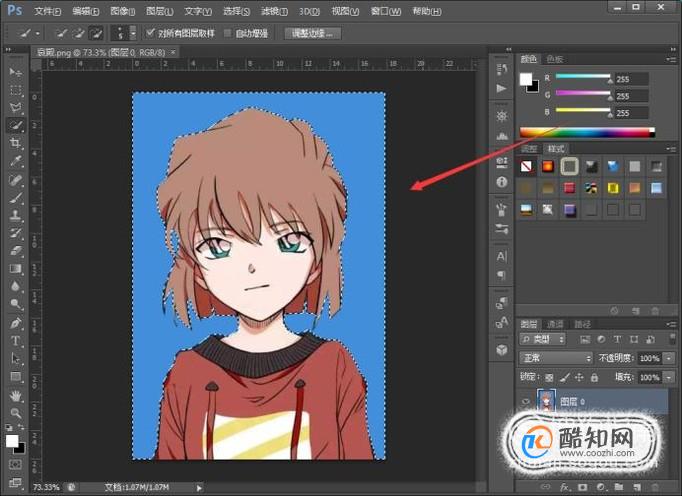
Task: Open the blend mode 正常 dropdown
Action: 556,358
